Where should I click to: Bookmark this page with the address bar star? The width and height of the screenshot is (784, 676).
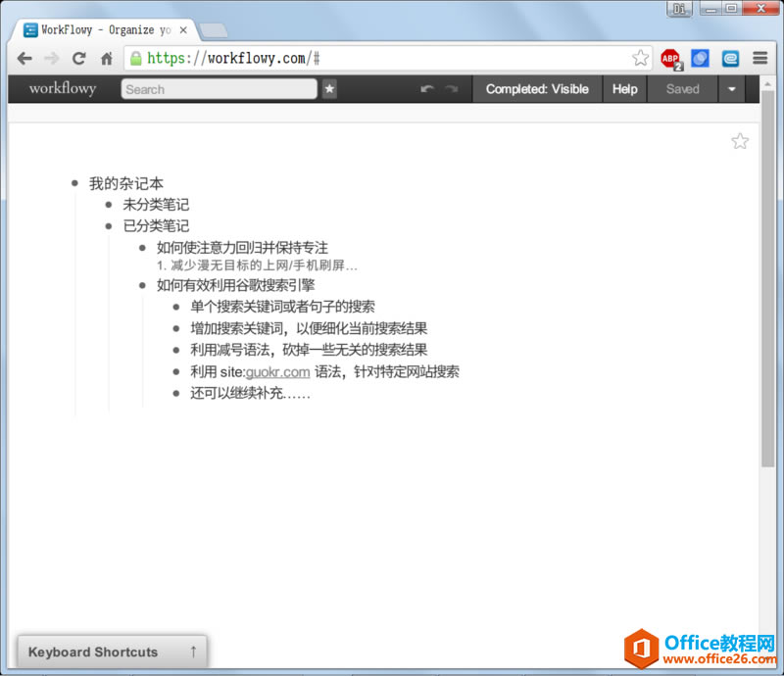point(640,58)
